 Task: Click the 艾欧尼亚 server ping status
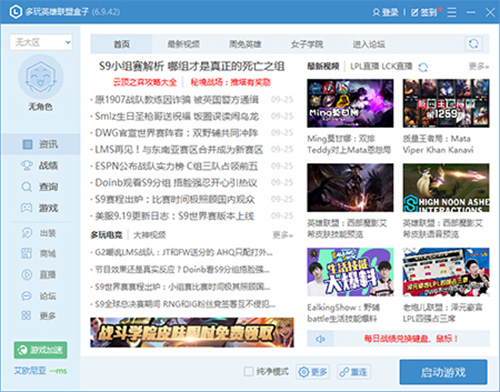[40, 371]
